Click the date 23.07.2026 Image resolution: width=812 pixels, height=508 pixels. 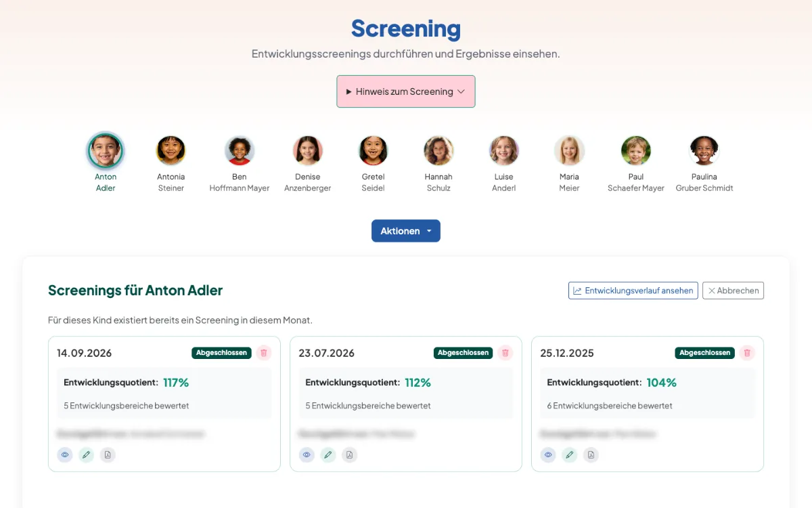coord(326,353)
